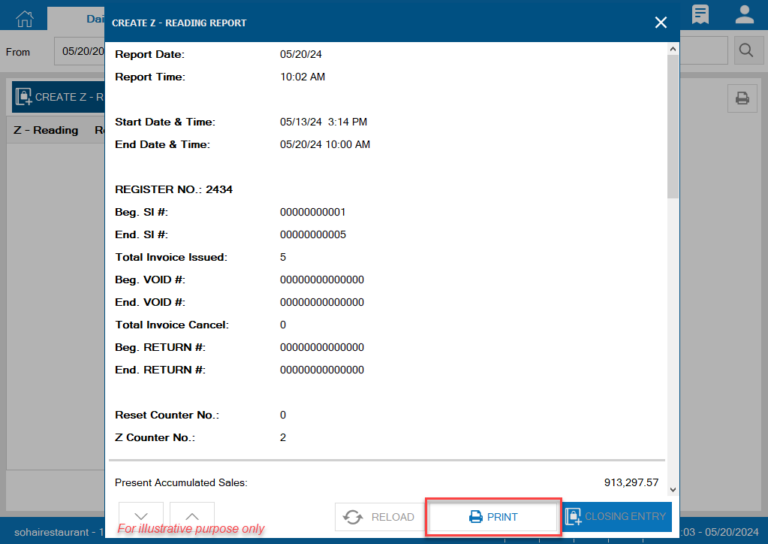Click the RELOAD button
The width and height of the screenshot is (768, 544).
tap(379, 517)
